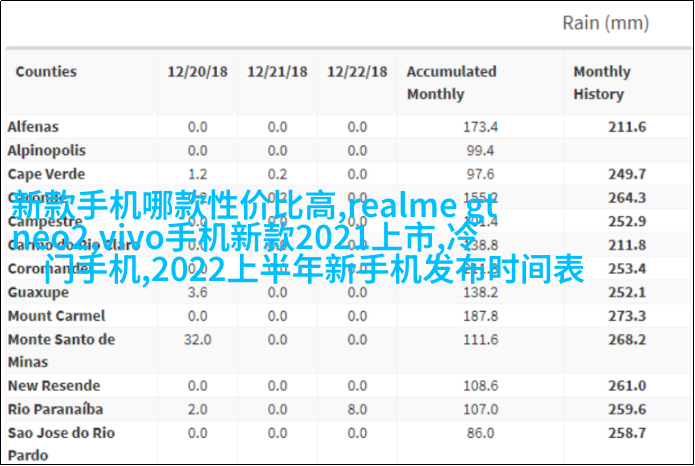Click Rio Paranaíba accumulated value '107.0'
This screenshot has width=695, height=466.
pyautogui.click(x=480, y=409)
